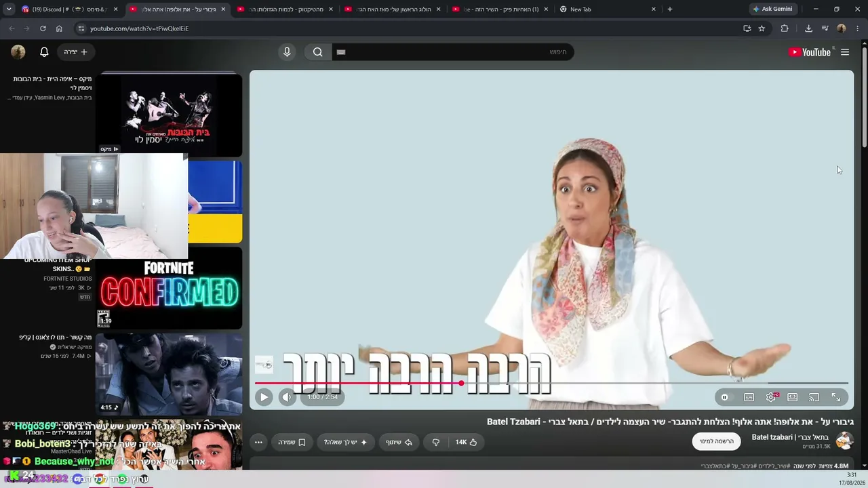
Task: Open the 'מיקס – איפה היית' video title
Action: tap(52, 83)
